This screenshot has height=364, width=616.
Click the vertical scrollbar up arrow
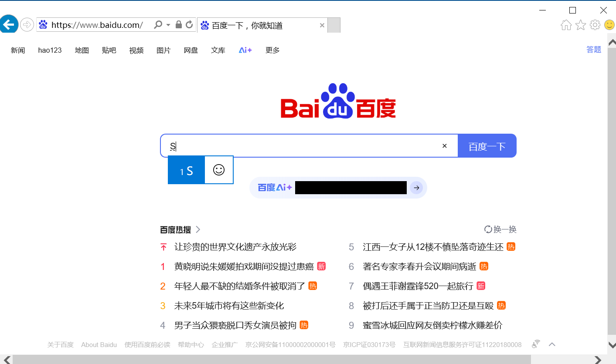612,42
